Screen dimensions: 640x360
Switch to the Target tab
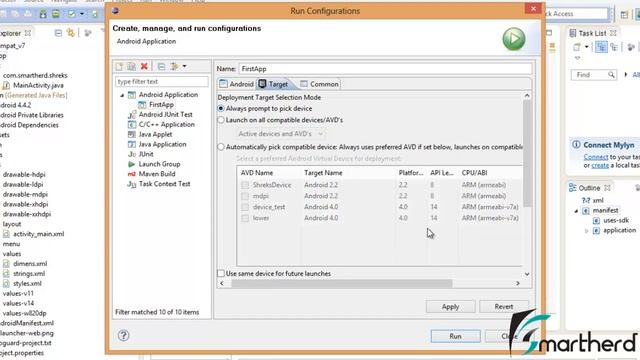pyautogui.click(x=273, y=84)
